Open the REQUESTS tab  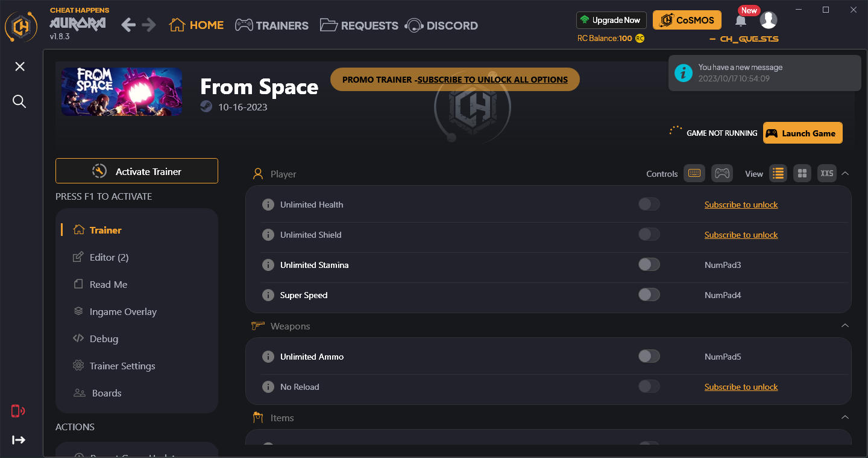[359, 25]
